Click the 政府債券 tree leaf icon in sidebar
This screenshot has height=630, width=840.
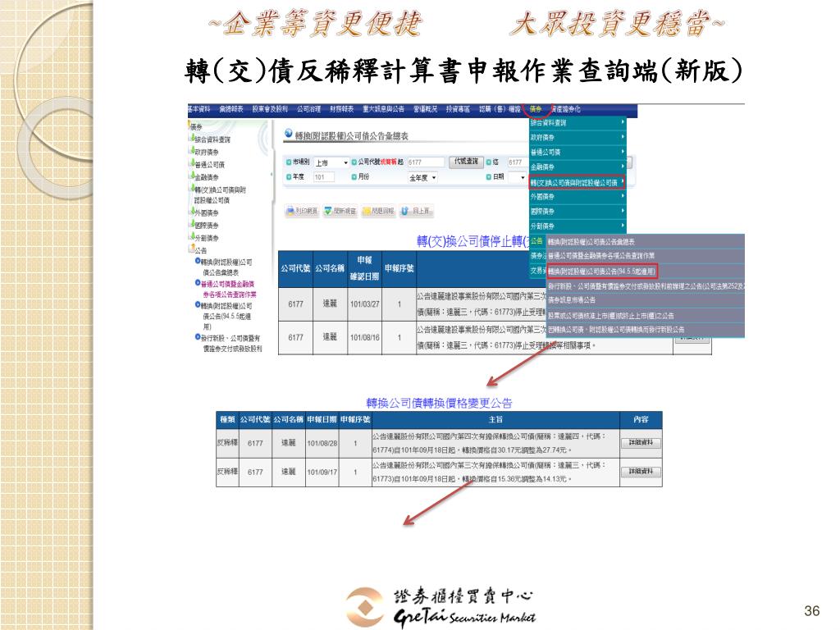pos(192,151)
